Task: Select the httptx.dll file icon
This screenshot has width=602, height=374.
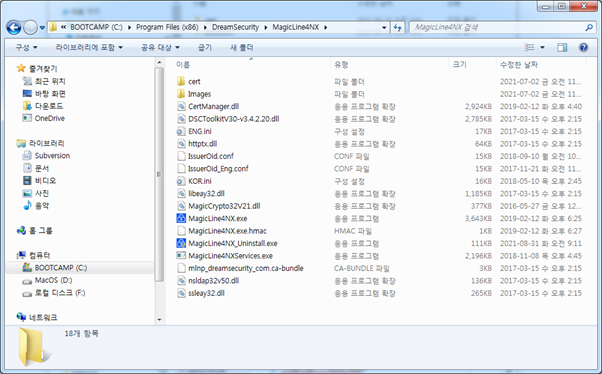Action: click(x=181, y=144)
